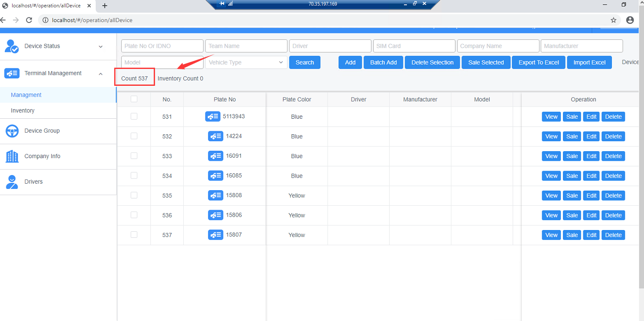644x321 pixels.
Task: Click View button for row 531
Action: click(551, 117)
